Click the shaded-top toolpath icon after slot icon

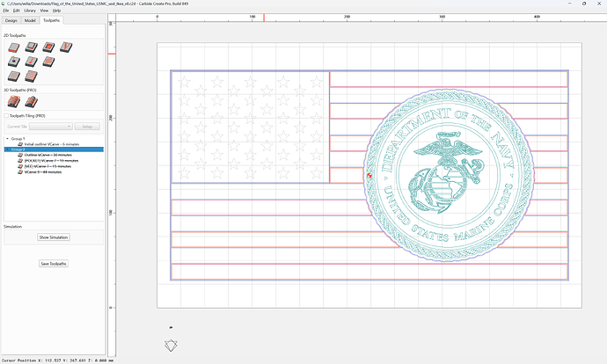(48, 62)
